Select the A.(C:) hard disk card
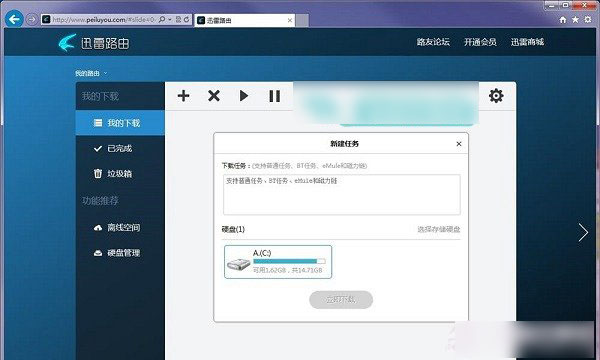Screen dimensions: 600x360 (278, 262)
